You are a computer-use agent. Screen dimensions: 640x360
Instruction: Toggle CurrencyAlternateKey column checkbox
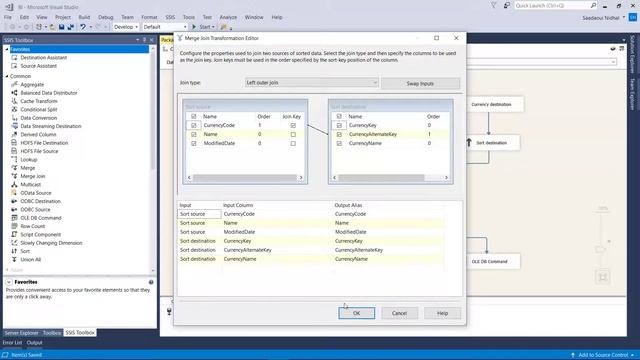(339, 134)
